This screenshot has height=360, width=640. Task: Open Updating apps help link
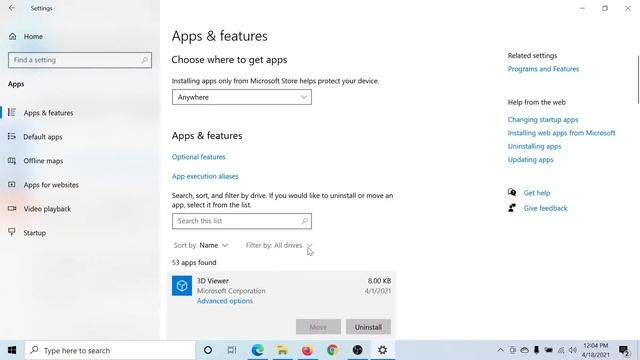point(531,160)
